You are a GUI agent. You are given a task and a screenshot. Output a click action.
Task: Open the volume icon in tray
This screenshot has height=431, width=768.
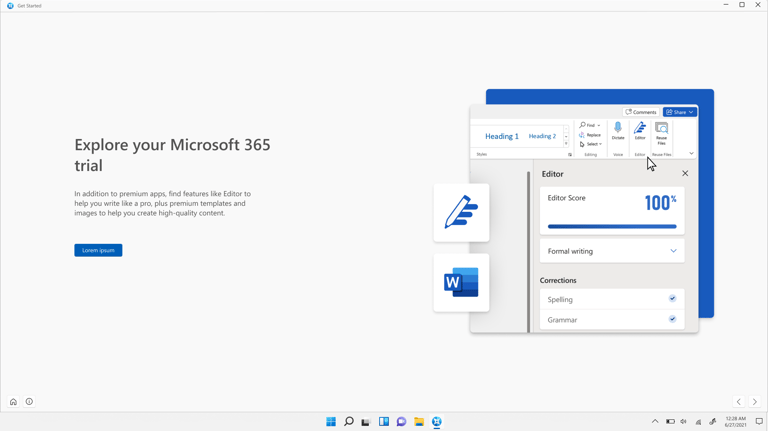(x=684, y=422)
